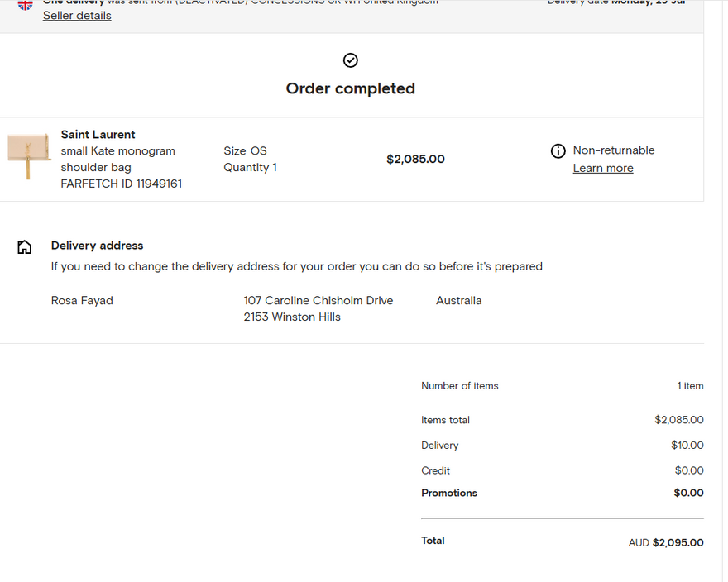This screenshot has width=728, height=582.
Task: Click the Size OS label
Action: [245, 150]
